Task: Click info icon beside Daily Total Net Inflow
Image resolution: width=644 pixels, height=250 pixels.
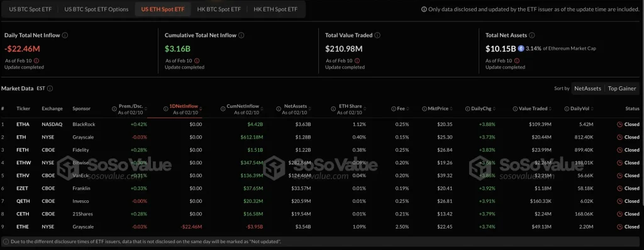Action: click(x=65, y=35)
